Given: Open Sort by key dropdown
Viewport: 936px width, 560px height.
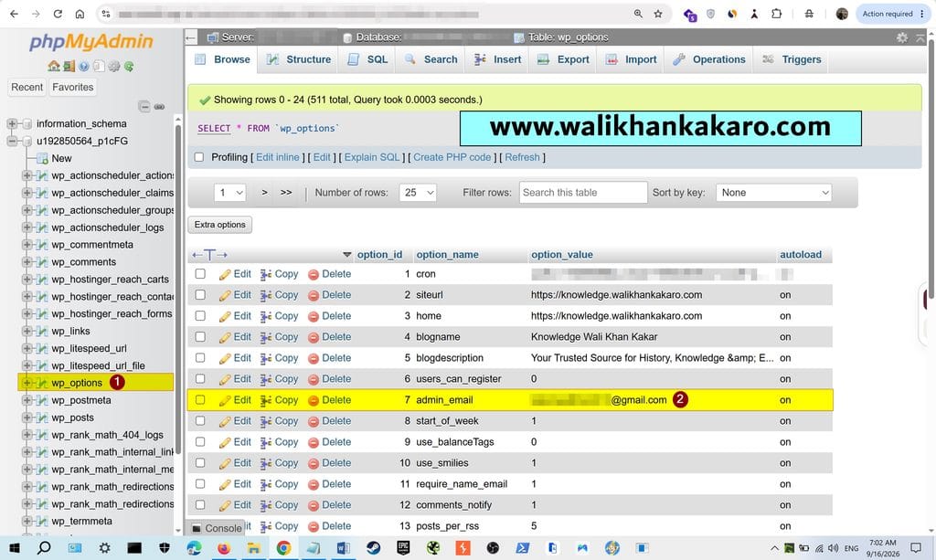Looking at the screenshot, I should [773, 193].
